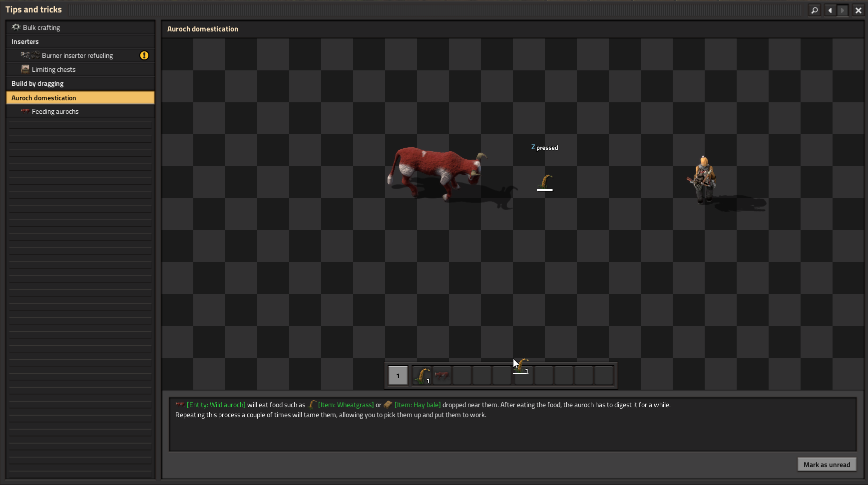Image resolution: width=868 pixels, height=485 pixels.
Task: Open the Limiting chests tip
Action: click(80, 69)
